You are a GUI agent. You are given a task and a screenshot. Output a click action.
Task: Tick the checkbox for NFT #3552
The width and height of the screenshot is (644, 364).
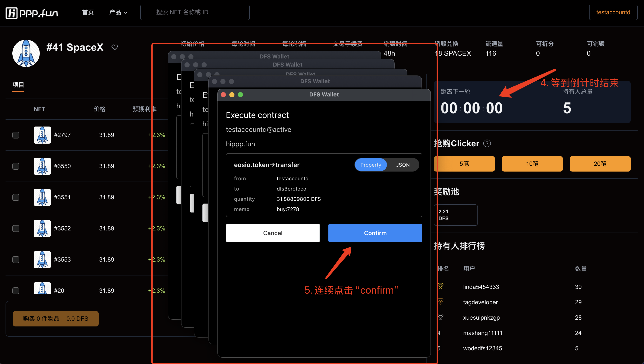(x=16, y=229)
